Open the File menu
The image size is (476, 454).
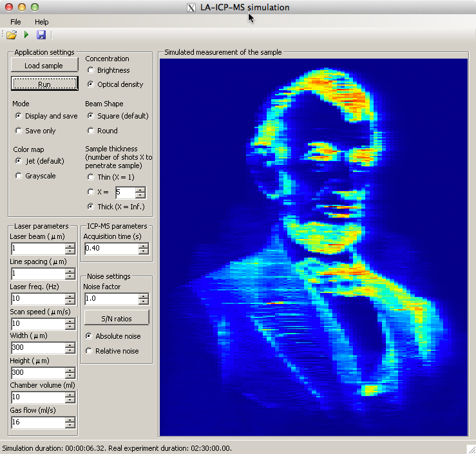point(15,22)
